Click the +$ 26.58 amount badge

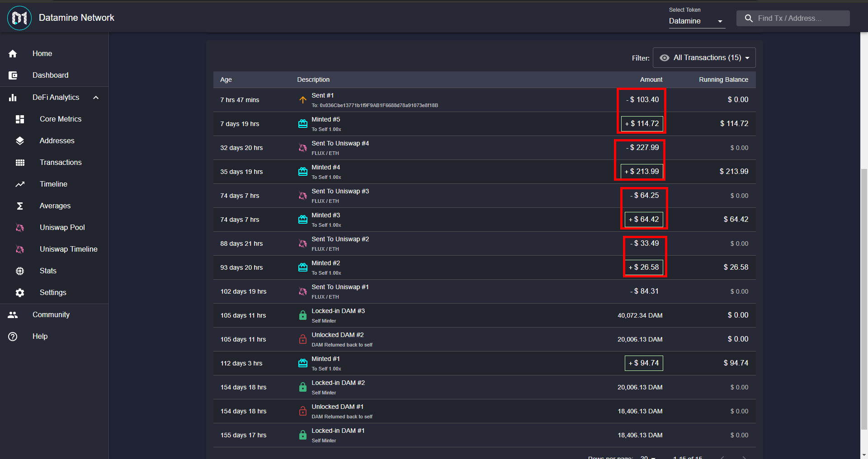(644, 267)
